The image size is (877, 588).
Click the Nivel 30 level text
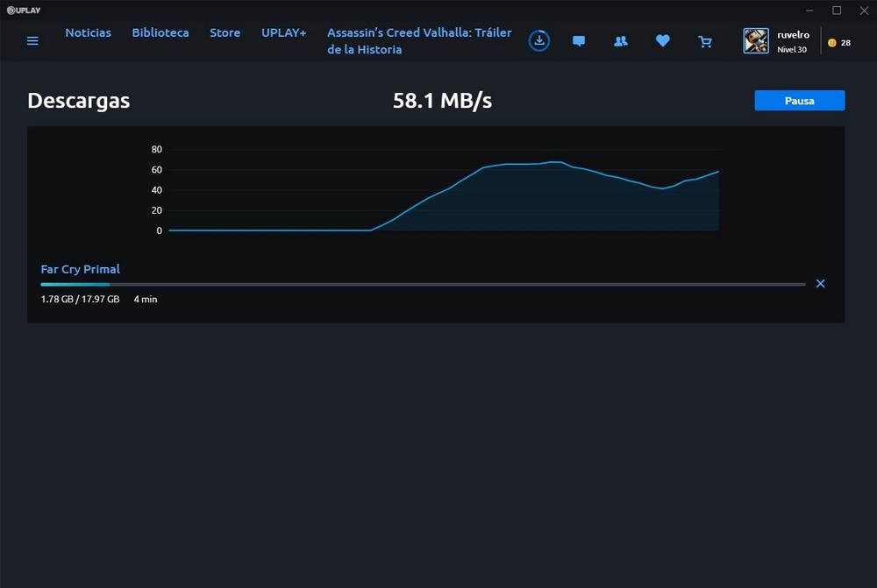click(x=791, y=49)
